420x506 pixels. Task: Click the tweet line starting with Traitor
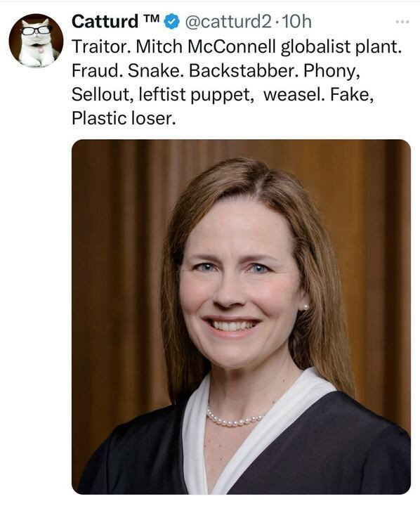click(x=237, y=47)
